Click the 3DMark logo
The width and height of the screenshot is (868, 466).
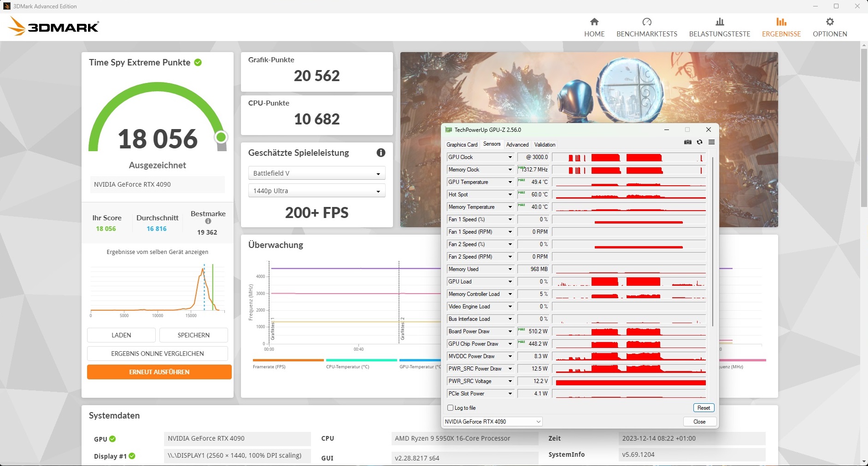(x=54, y=27)
